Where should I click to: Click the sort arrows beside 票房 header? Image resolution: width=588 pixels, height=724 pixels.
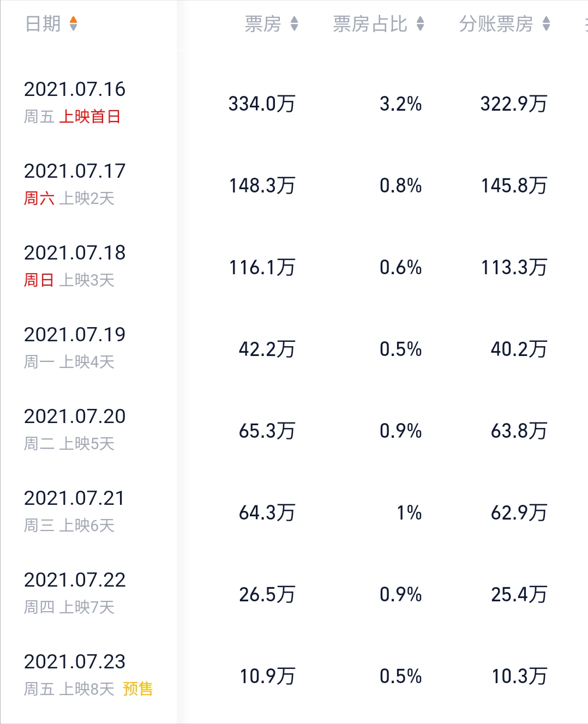click(295, 24)
